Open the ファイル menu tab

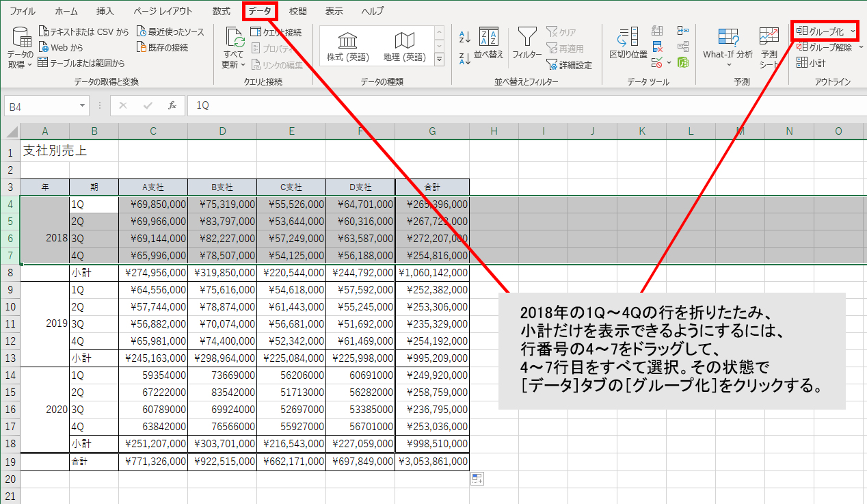[x=23, y=11]
